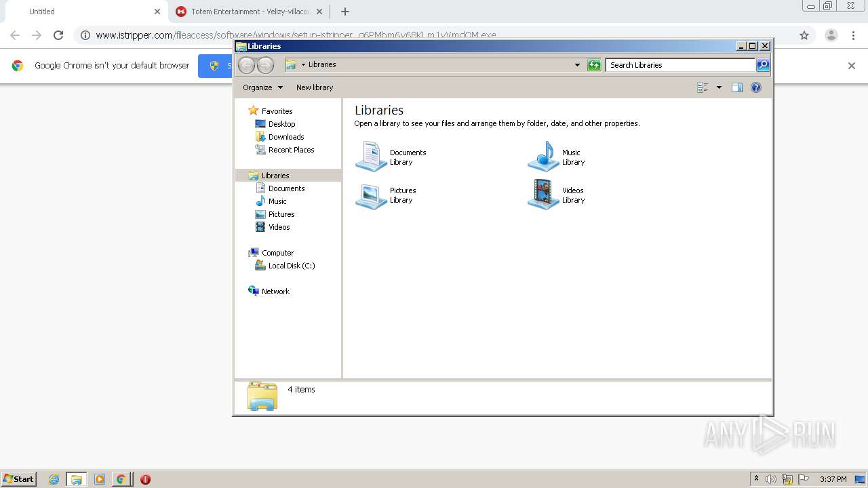The image size is (868, 488).
Task: Click the Chrome URL address bar
Action: tap(444, 35)
